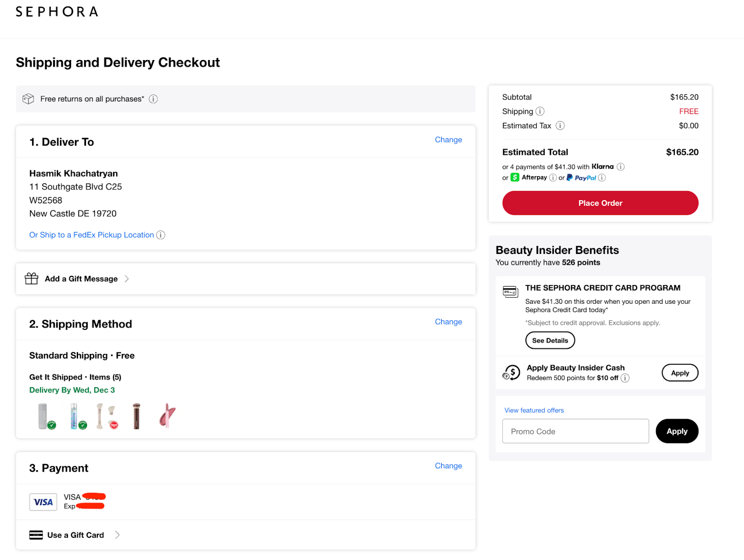Click the gift card icon
Image resolution: width=744 pixels, height=560 pixels.
click(36, 535)
